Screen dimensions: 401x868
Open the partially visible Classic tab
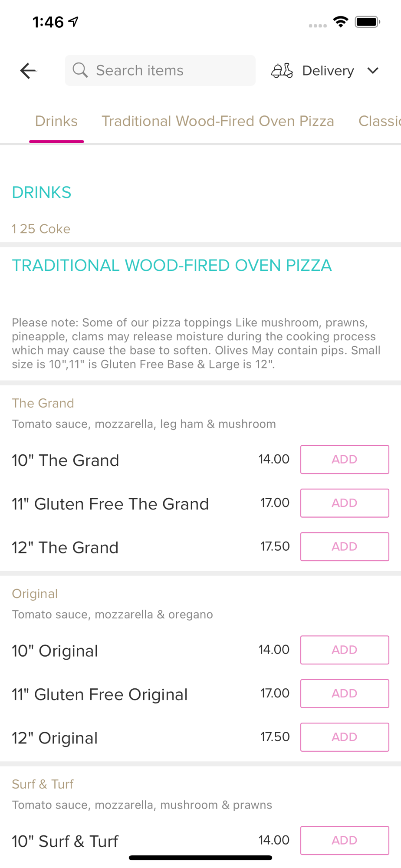(x=379, y=121)
